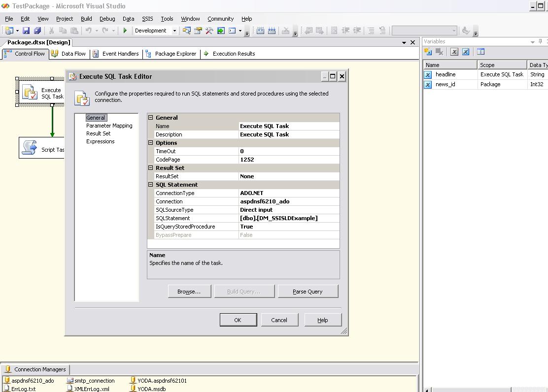The image size is (548, 392).
Task: Select the Execute SQL Task editor header icon
Action: [x=82, y=98]
